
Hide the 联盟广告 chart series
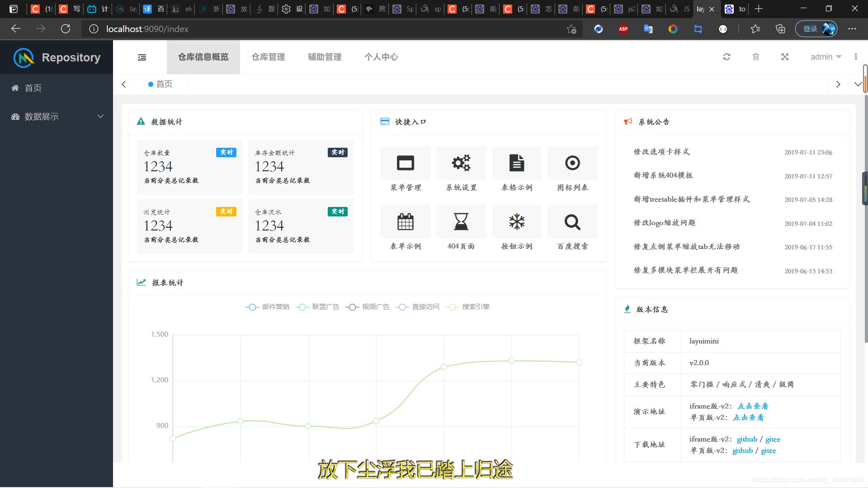coord(318,307)
